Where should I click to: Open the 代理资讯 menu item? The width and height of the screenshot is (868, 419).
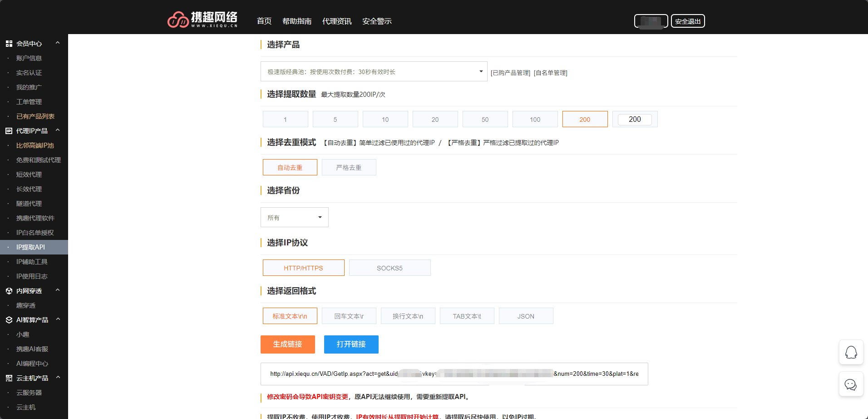337,21
